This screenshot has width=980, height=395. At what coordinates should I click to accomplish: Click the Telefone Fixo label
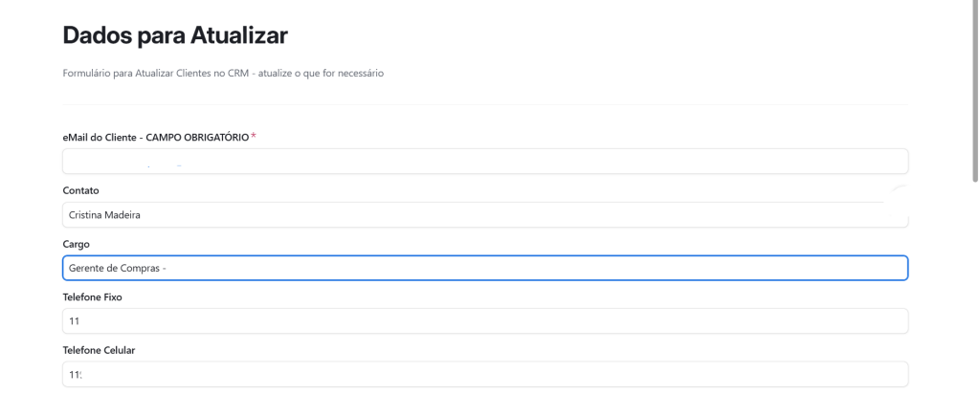pos(92,297)
